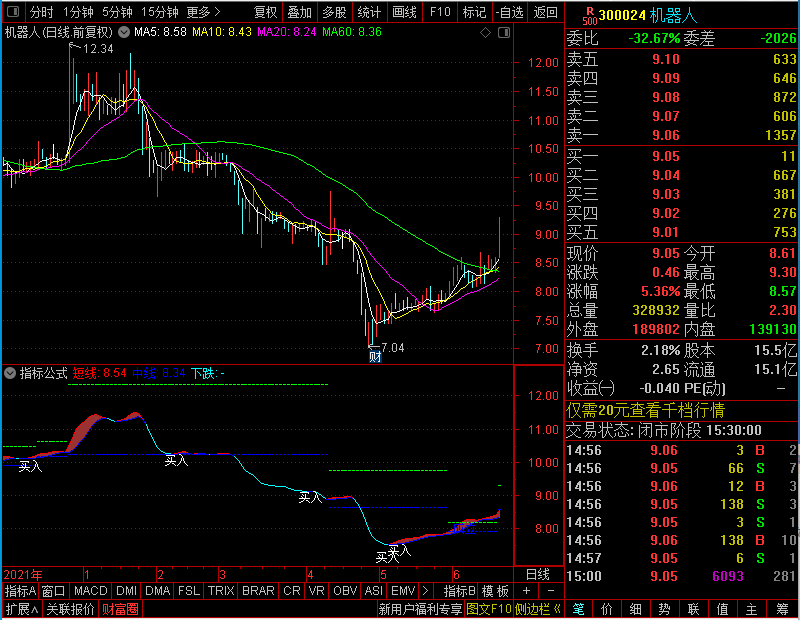The image size is (800, 620).
Task: Zoom out chart with − button
Action: pos(551,591)
